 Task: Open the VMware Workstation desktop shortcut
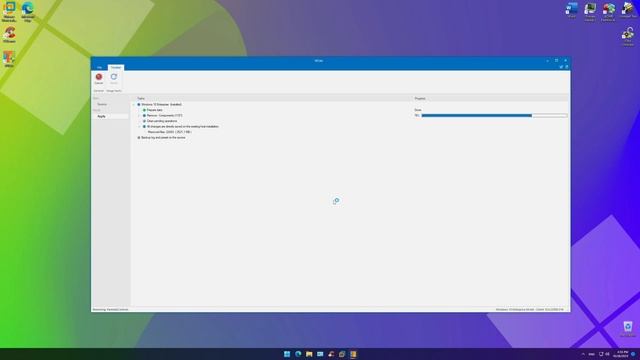coord(9,11)
